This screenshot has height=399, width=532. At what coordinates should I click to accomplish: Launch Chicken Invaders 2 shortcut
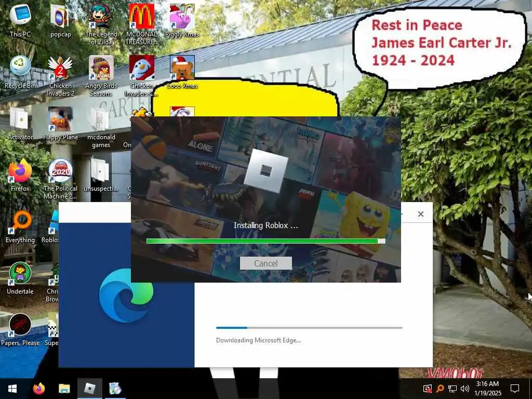coord(60,75)
